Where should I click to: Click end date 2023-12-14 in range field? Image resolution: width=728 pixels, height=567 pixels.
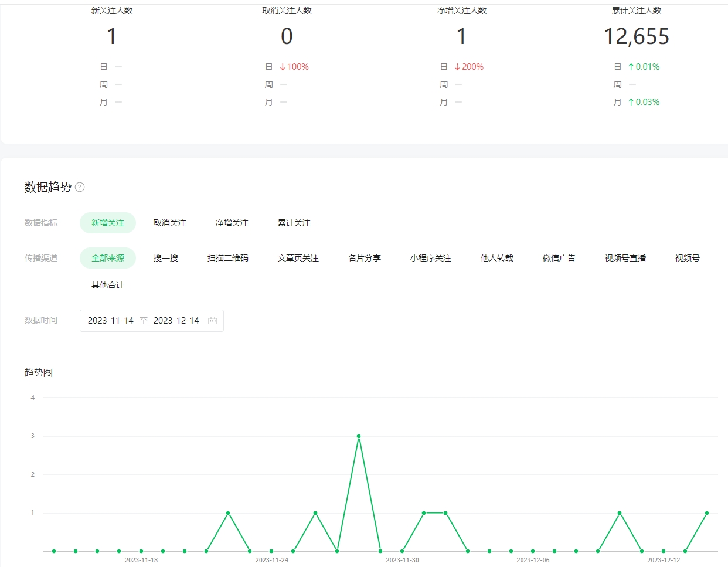point(176,321)
